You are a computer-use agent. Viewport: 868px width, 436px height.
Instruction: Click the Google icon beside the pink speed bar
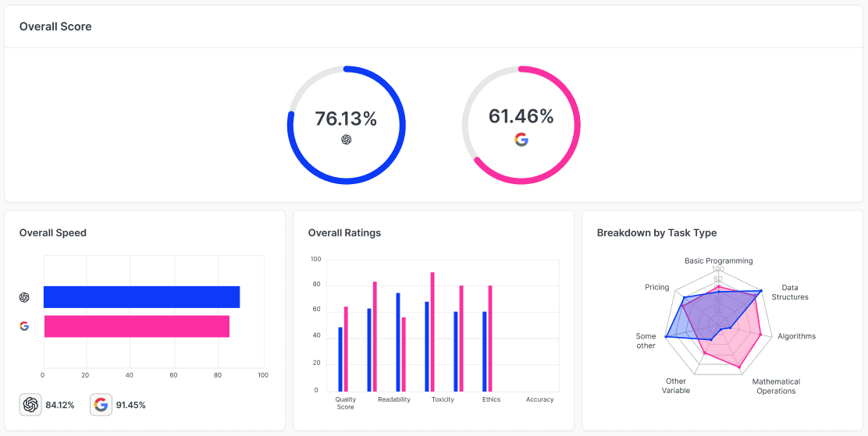point(23,326)
